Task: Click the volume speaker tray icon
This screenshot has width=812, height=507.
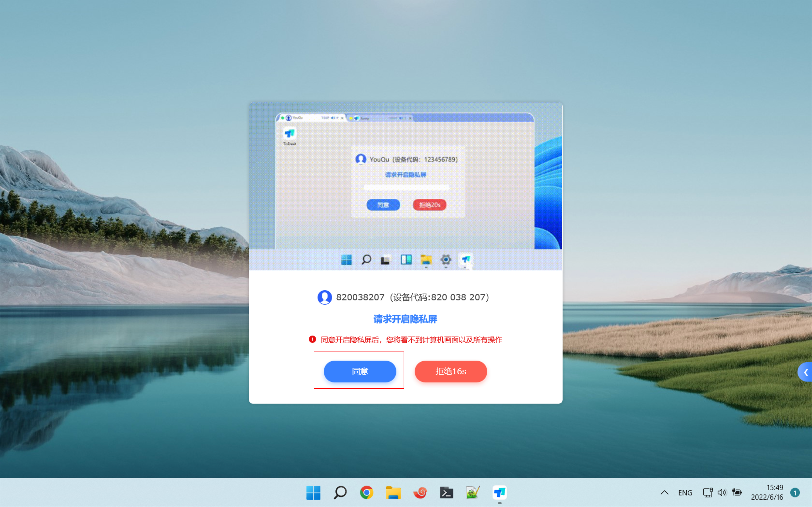Action: 722,493
